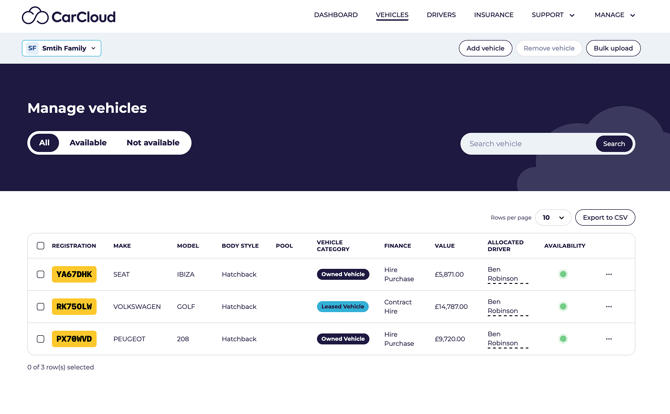The width and height of the screenshot is (670, 414).
Task: Click the Body Style column header
Action: (x=240, y=246)
